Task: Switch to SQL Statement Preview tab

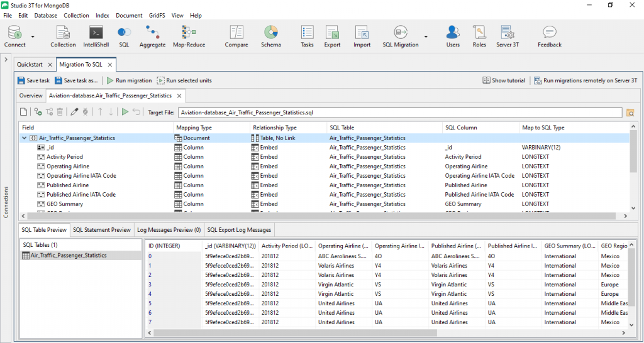Action: [102, 230]
